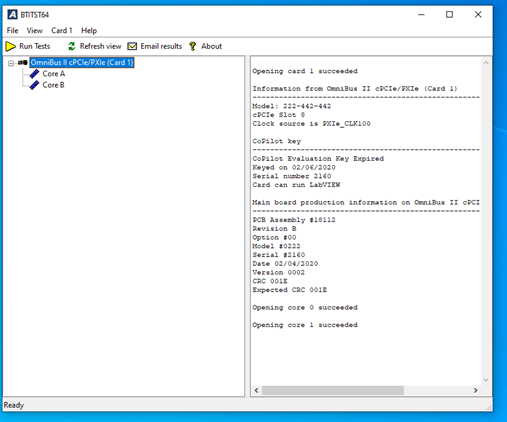Click the 'CoPilot key' heading text
507x422 pixels.
pyautogui.click(x=277, y=141)
